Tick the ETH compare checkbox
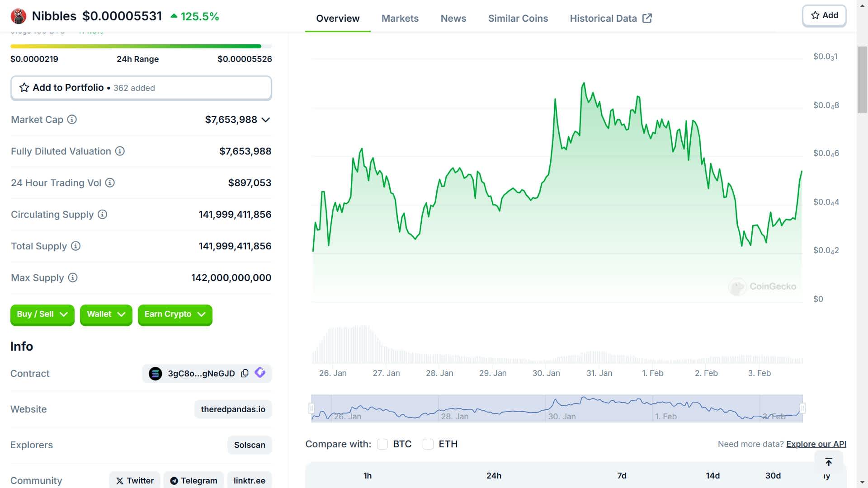The image size is (868, 488). tap(428, 444)
